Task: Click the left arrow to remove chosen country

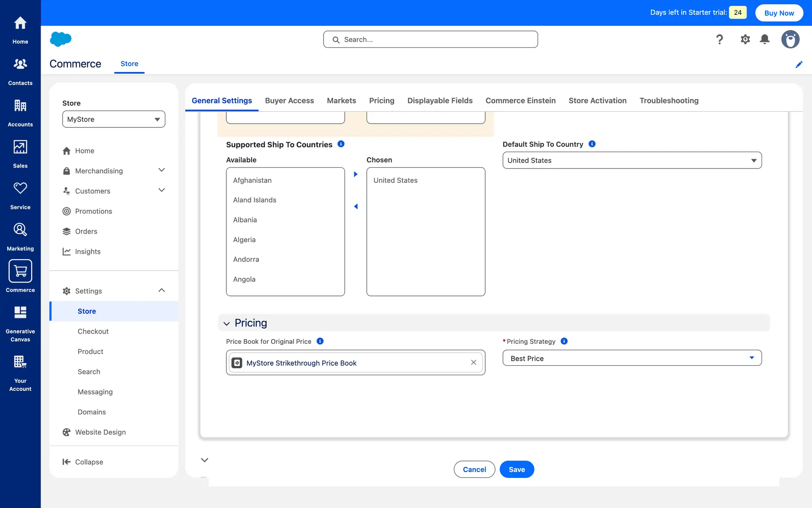Action: point(356,207)
